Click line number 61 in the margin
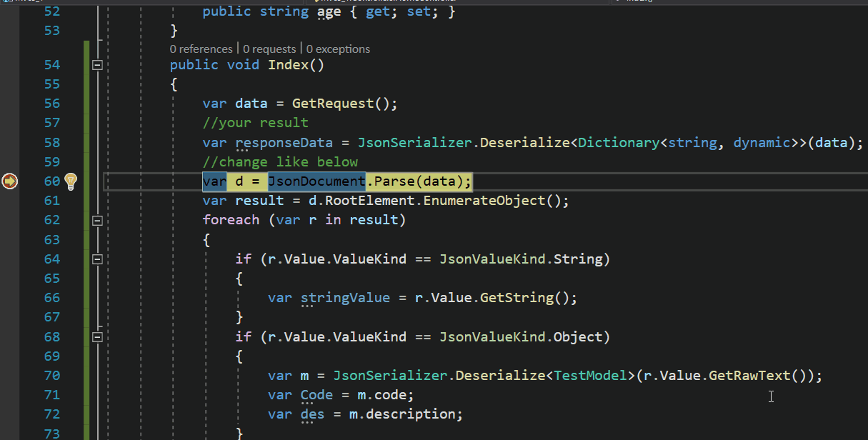 tap(52, 201)
